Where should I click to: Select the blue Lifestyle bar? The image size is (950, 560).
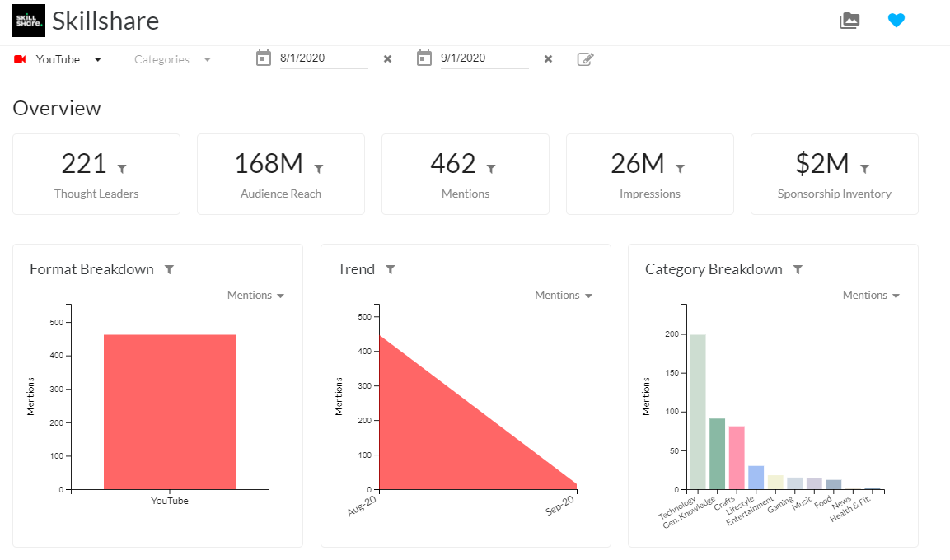tap(756, 478)
